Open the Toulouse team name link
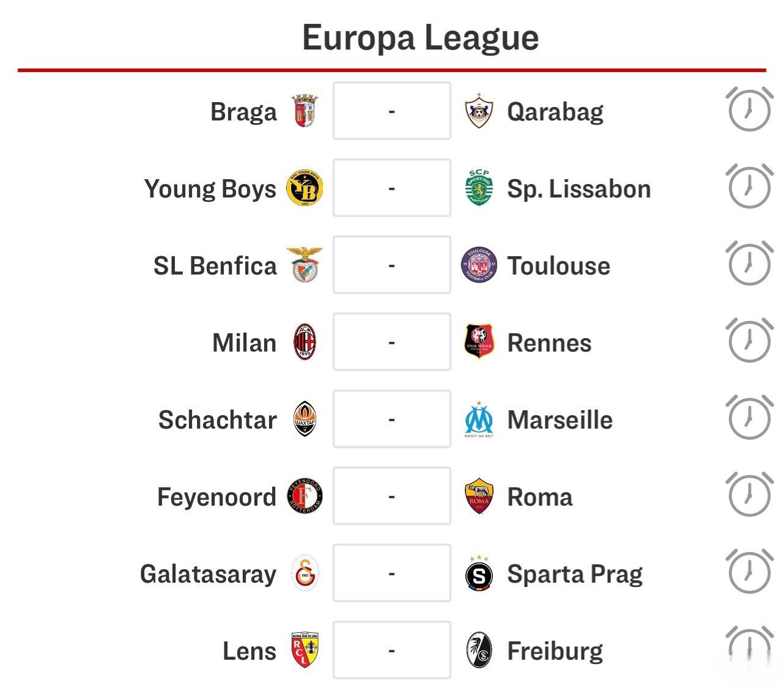The height and width of the screenshot is (686, 784). click(x=558, y=266)
